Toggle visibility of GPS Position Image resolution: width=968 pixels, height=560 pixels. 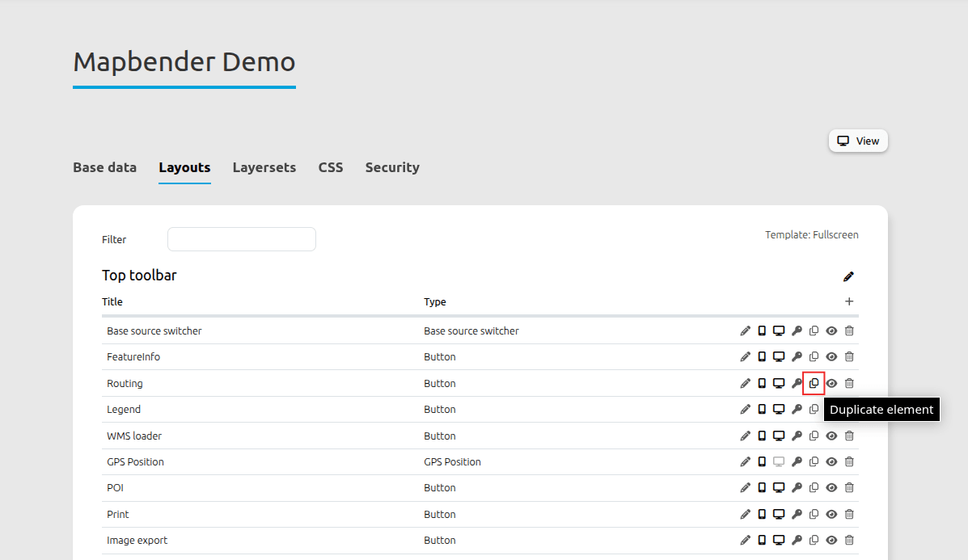click(x=831, y=462)
